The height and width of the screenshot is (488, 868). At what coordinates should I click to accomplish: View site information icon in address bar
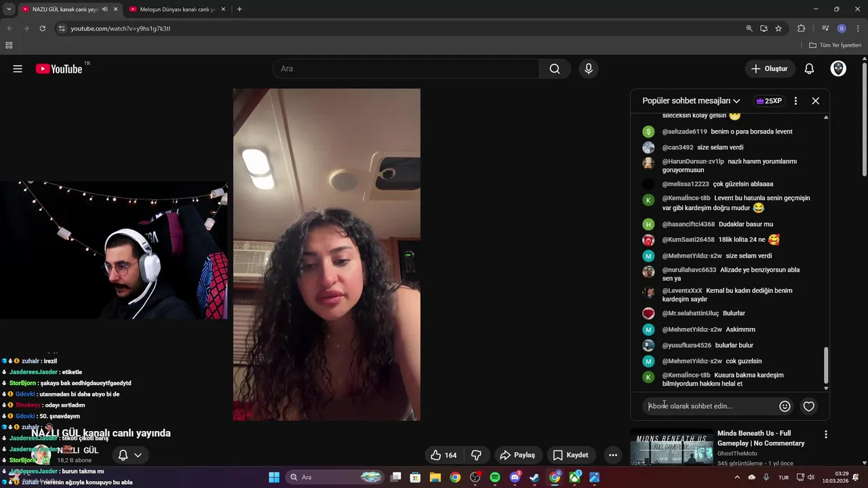(62, 28)
